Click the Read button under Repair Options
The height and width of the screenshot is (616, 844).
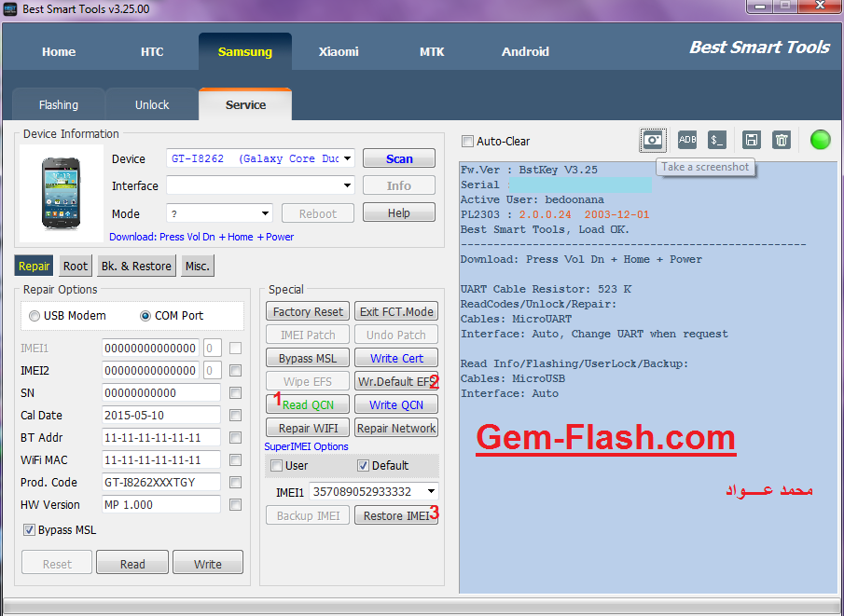tap(132, 563)
